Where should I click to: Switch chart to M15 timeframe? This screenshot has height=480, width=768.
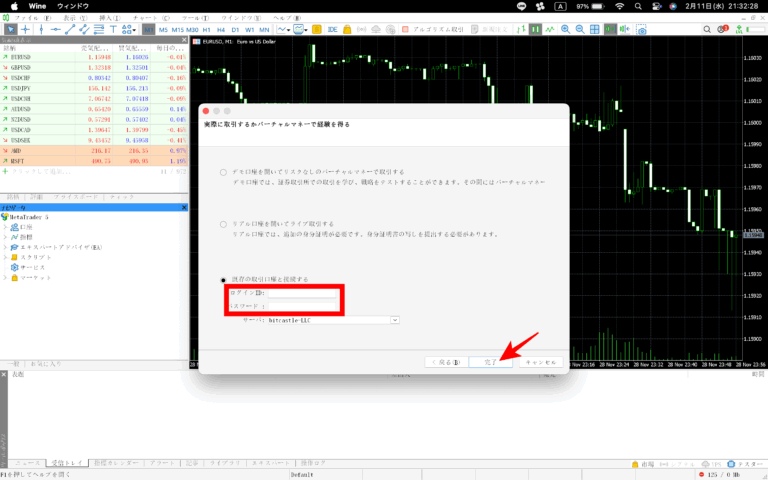point(177,29)
